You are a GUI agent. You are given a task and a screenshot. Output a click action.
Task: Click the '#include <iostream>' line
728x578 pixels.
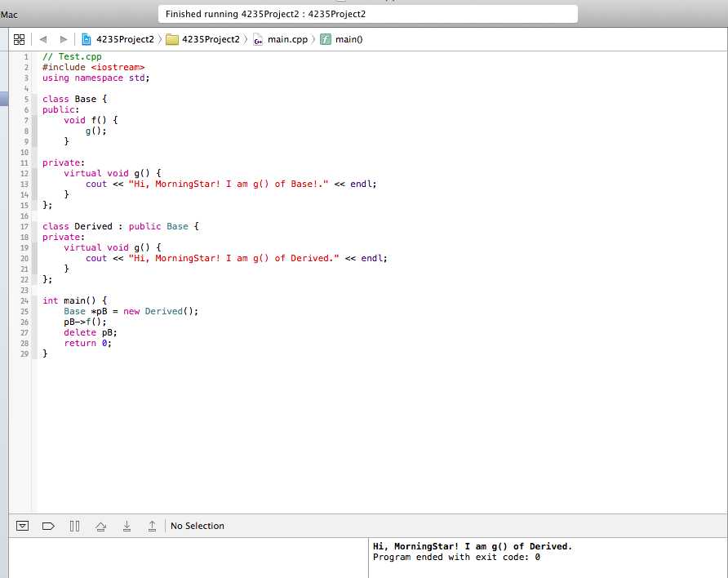tap(93, 67)
